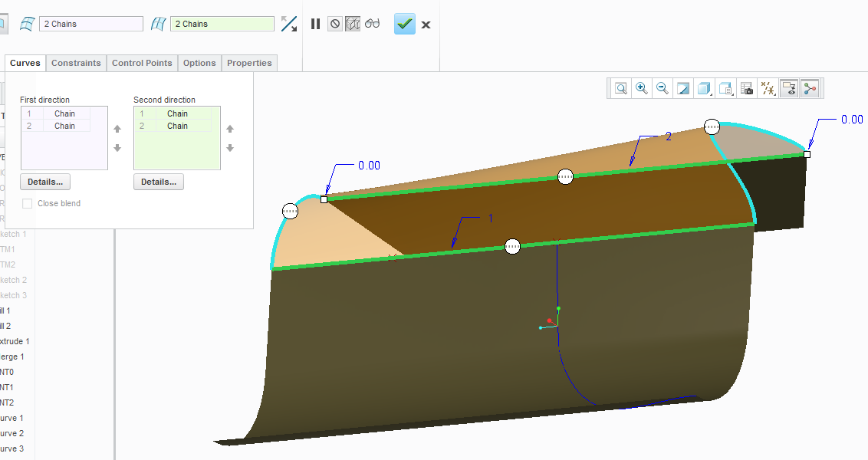Pause the boundary blend feature tool
The width and height of the screenshot is (868, 460).
316,24
